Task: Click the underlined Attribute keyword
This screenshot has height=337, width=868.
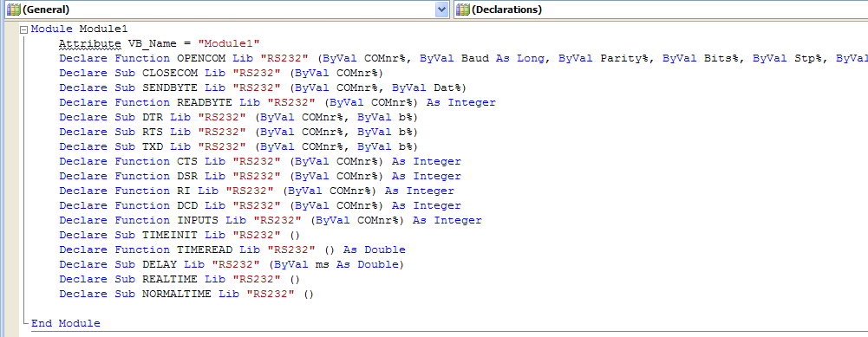Action: (x=90, y=43)
